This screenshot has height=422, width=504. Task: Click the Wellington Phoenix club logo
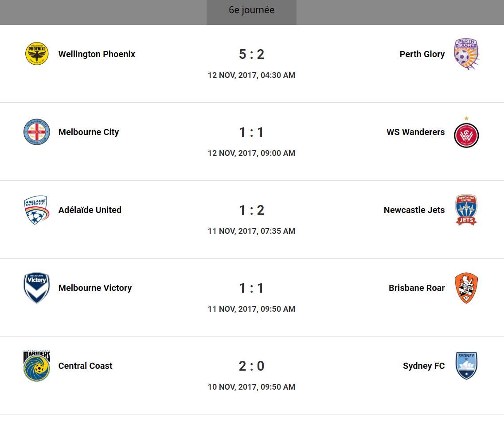[37, 54]
